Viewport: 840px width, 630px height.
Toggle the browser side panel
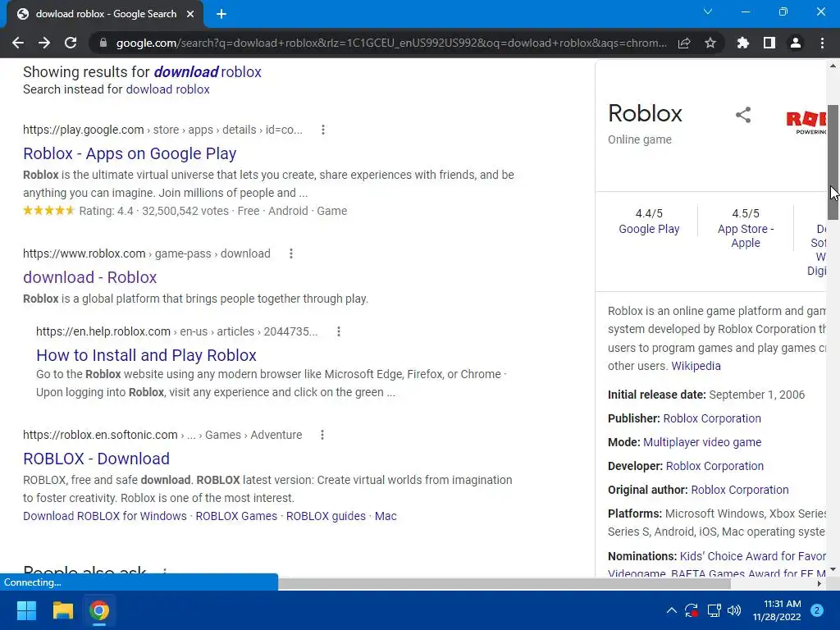pos(769,43)
